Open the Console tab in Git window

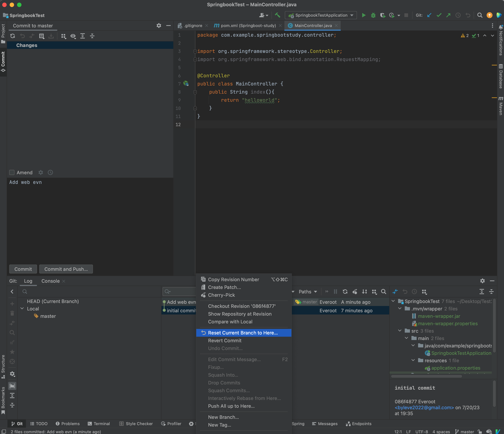pyautogui.click(x=50, y=281)
